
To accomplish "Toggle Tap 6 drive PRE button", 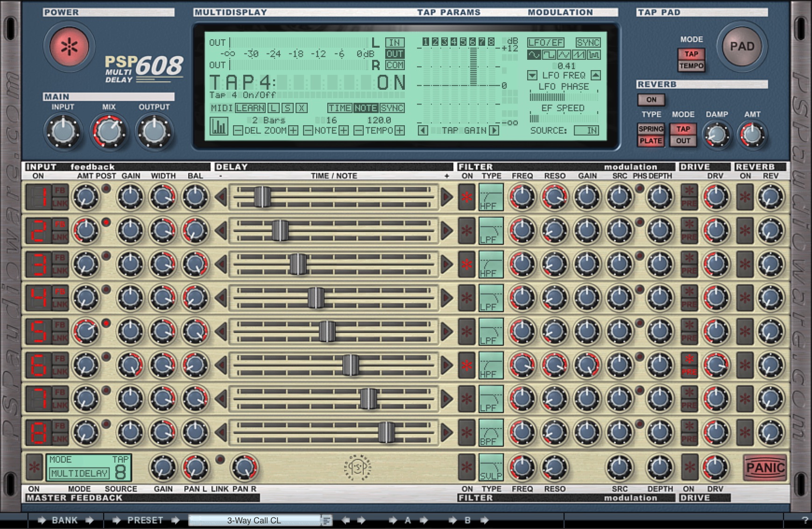I will tap(689, 372).
